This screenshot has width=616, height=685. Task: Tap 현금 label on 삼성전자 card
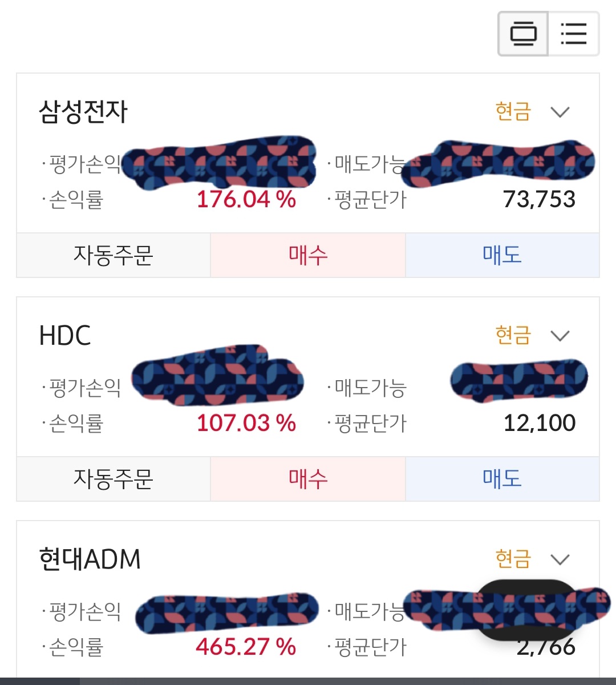513,112
